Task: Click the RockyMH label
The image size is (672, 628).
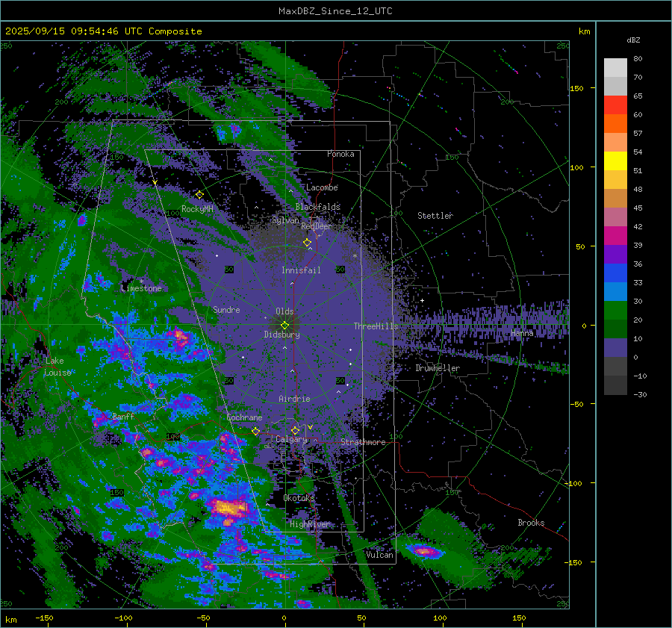Action: click(197, 209)
